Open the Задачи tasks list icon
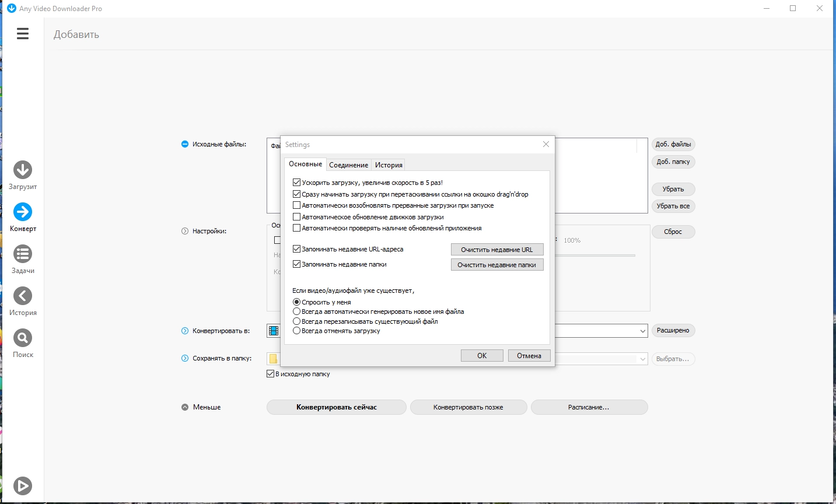This screenshot has height=504, width=836. tap(23, 254)
